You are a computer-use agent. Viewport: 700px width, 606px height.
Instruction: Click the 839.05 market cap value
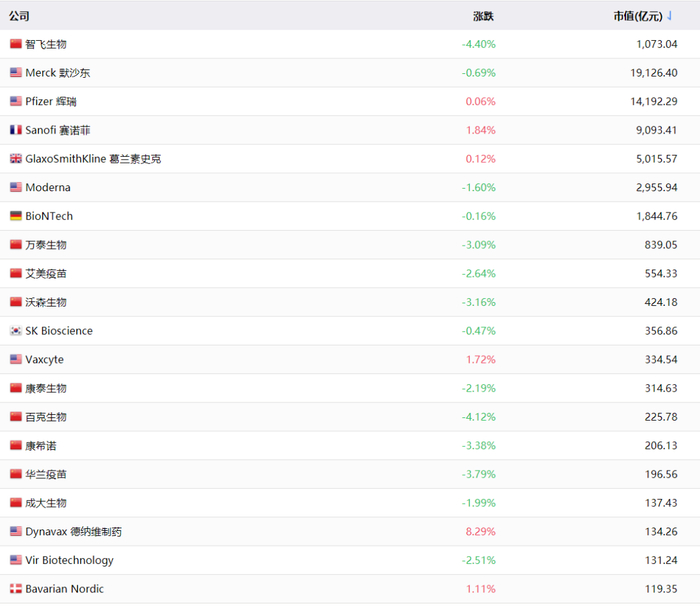click(661, 245)
